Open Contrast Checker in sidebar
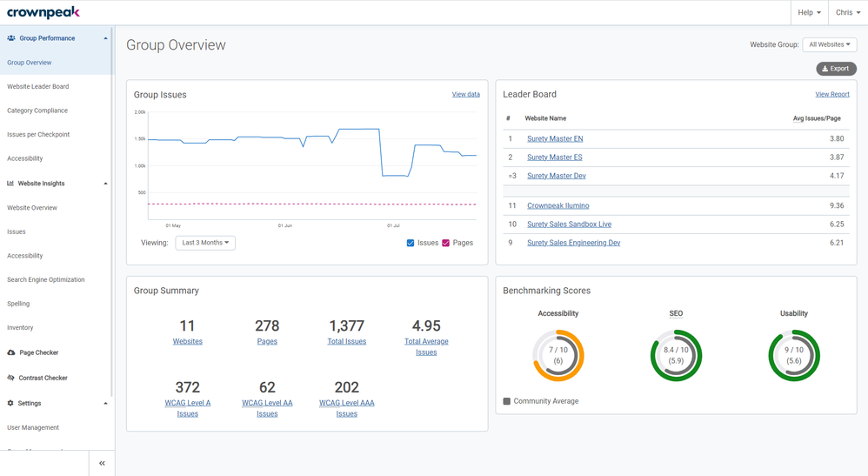868x476 pixels. click(x=43, y=378)
